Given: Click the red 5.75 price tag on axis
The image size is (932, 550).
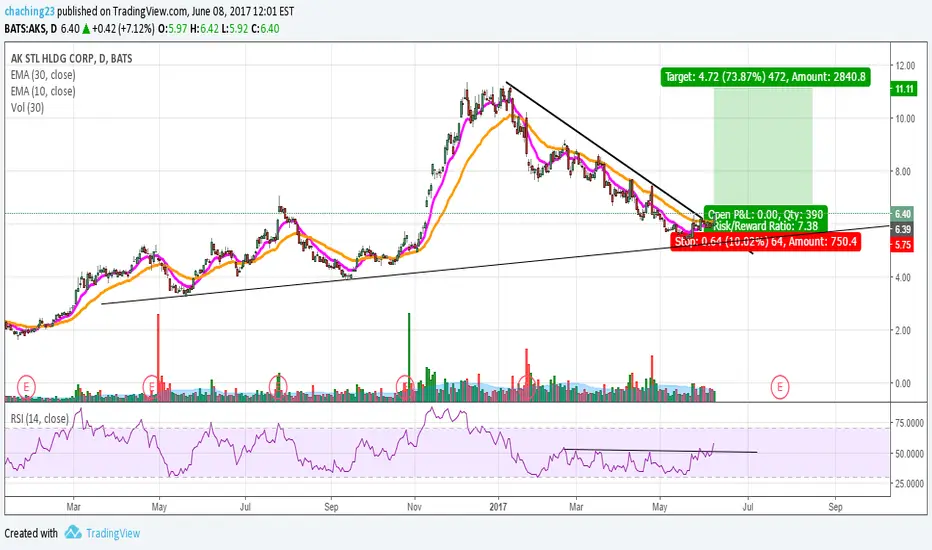Looking at the screenshot, I should [902, 245].
